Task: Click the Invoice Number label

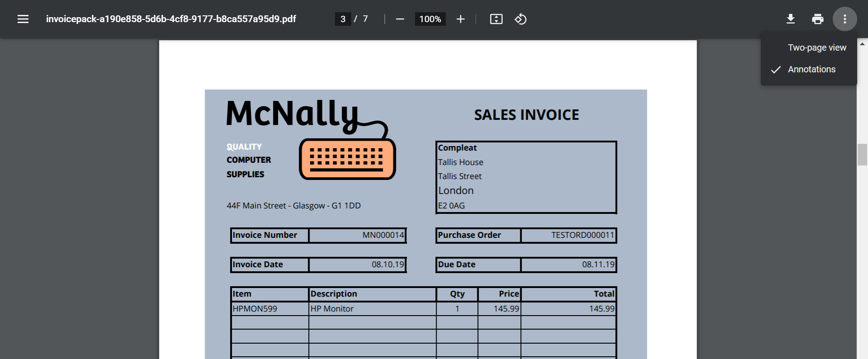Action: (264, 235)
